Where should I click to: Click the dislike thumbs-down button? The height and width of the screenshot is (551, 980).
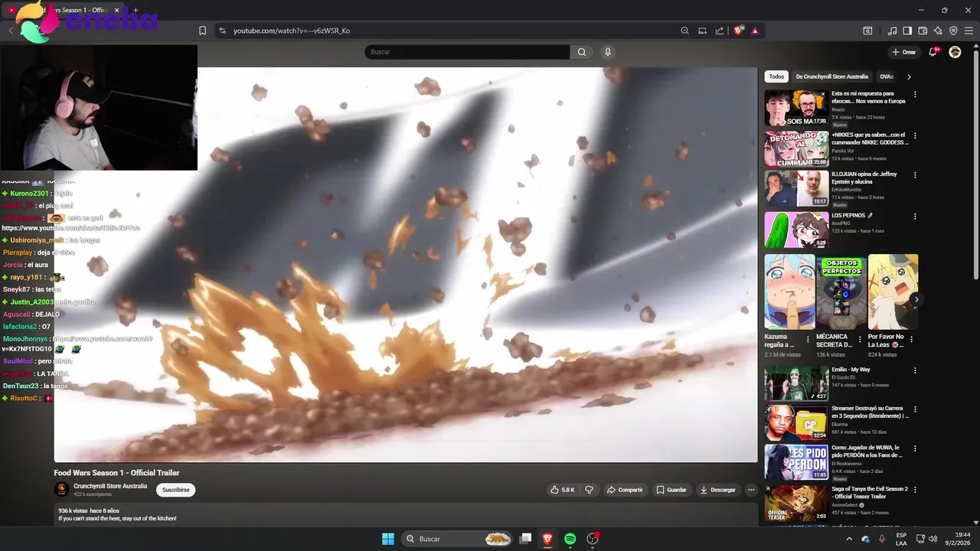point(589,490)
